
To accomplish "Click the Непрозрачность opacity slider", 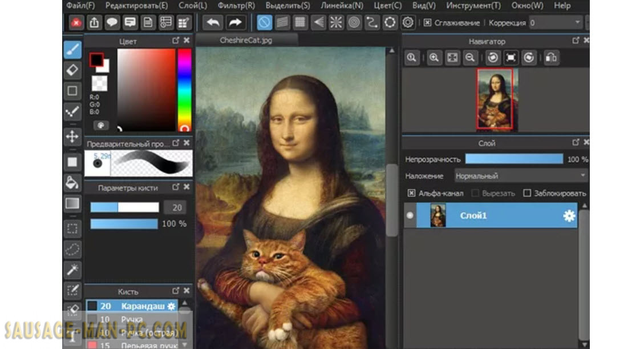I will (x=514, y=159).
